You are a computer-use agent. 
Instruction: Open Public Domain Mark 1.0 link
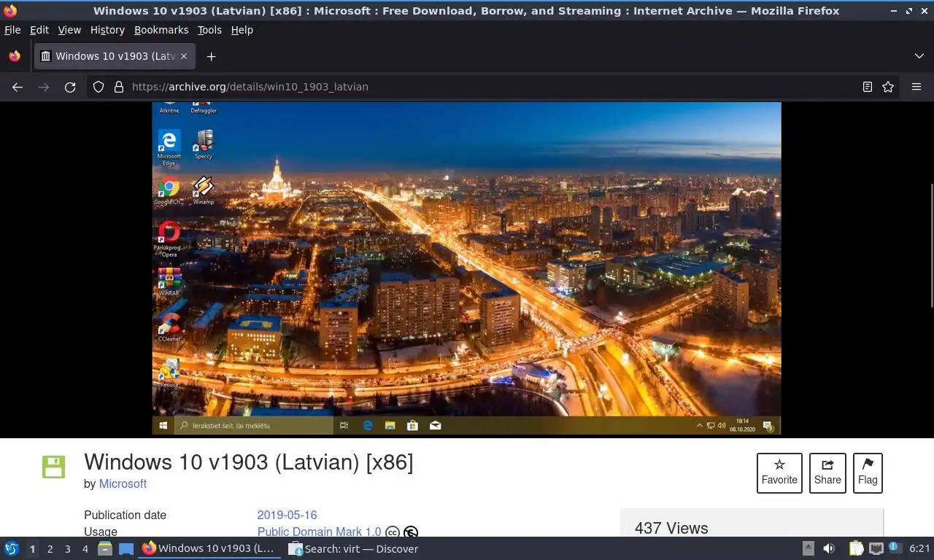point(319,532)
